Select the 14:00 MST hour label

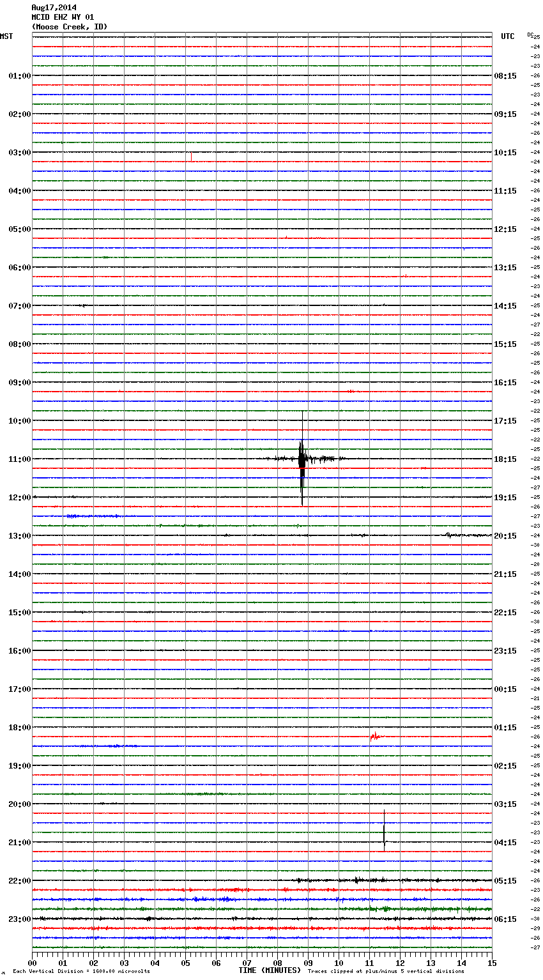pyautogui.click(x=19, y=574)
